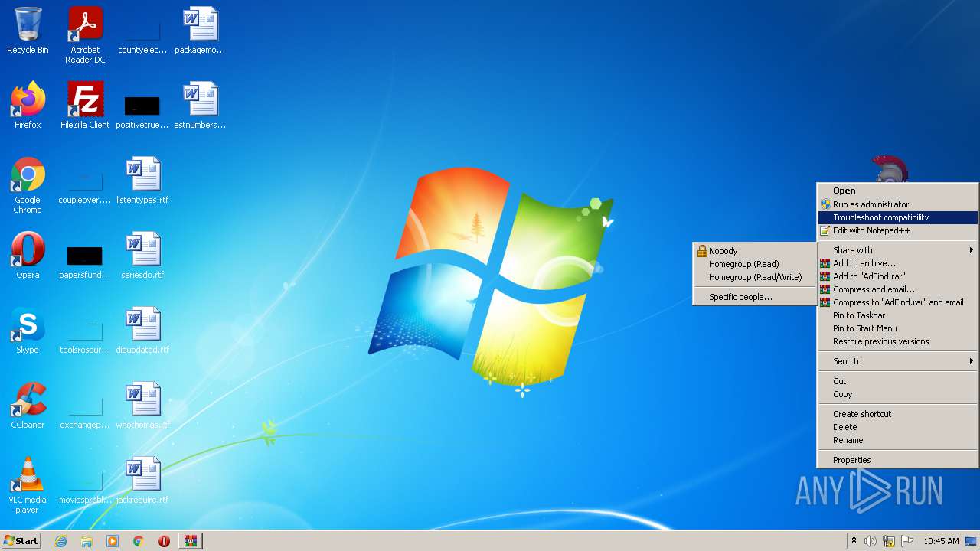Select Homegroup (Read) sharing option

pyautogui.click(x=755, y=264)
